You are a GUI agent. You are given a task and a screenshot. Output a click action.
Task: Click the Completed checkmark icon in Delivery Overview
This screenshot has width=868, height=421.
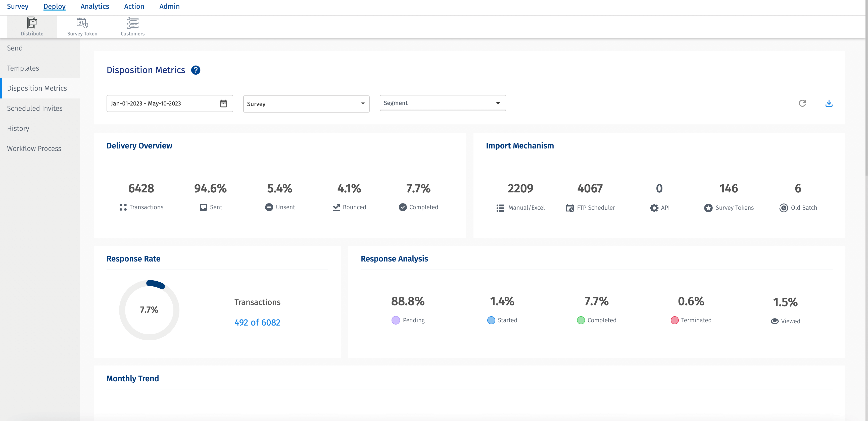pos(403,207)
